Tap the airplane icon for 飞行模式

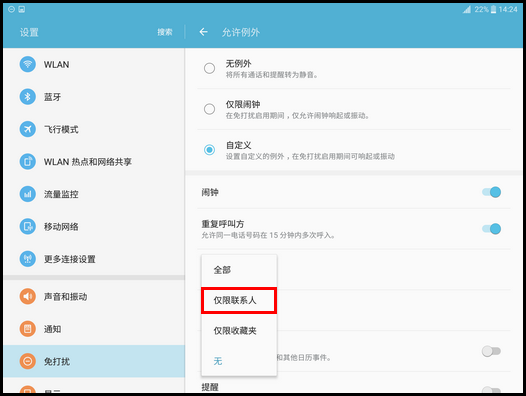pos(28,129)
